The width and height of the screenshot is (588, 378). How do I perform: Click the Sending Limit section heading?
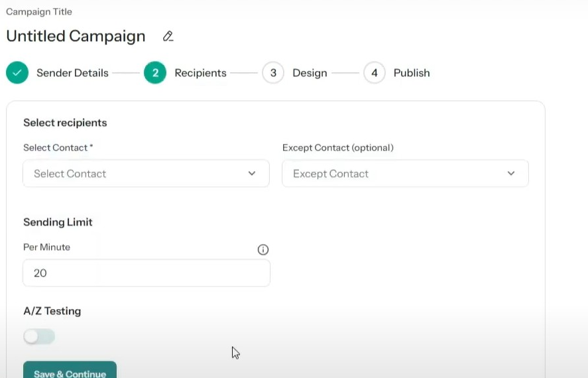58,222
